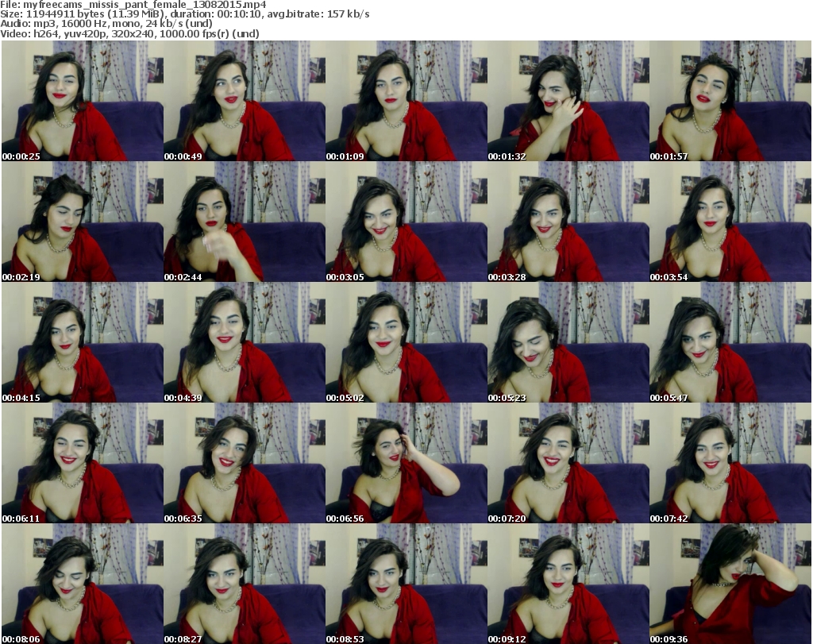Choose the thumbnail stamped 00:03:28
This screenshot has height=644, width=813.
point(568,222)
